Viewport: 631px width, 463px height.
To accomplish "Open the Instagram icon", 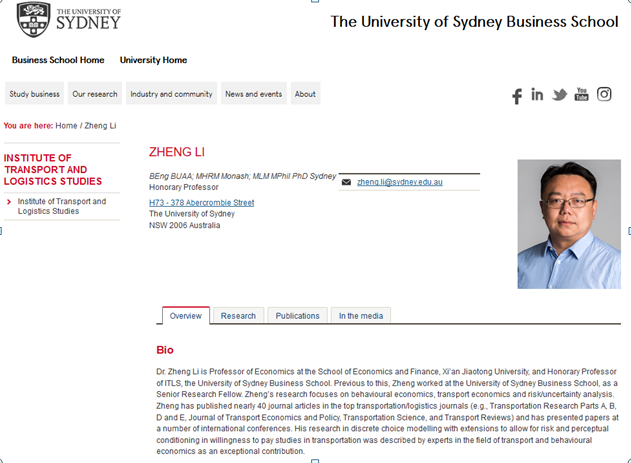I will 604,94.
